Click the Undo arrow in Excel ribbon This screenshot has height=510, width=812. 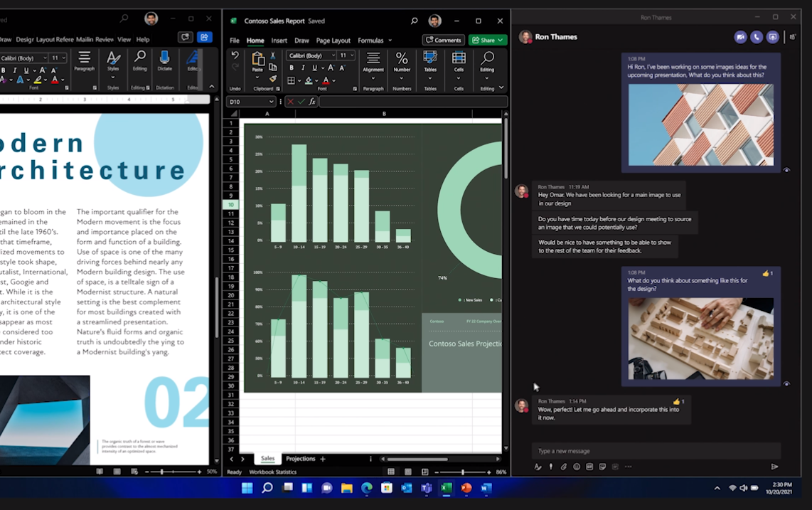pyautogui.click(x=235, y=55)
